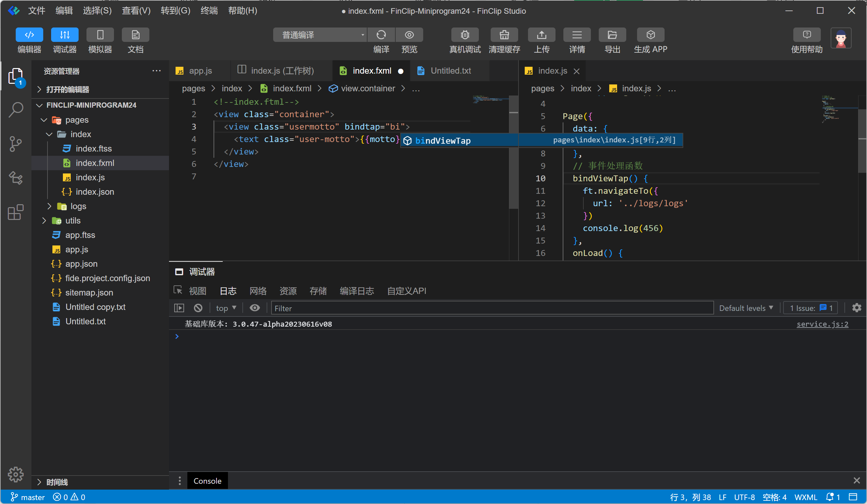Toggle the simulator panel button

(100, 35)
